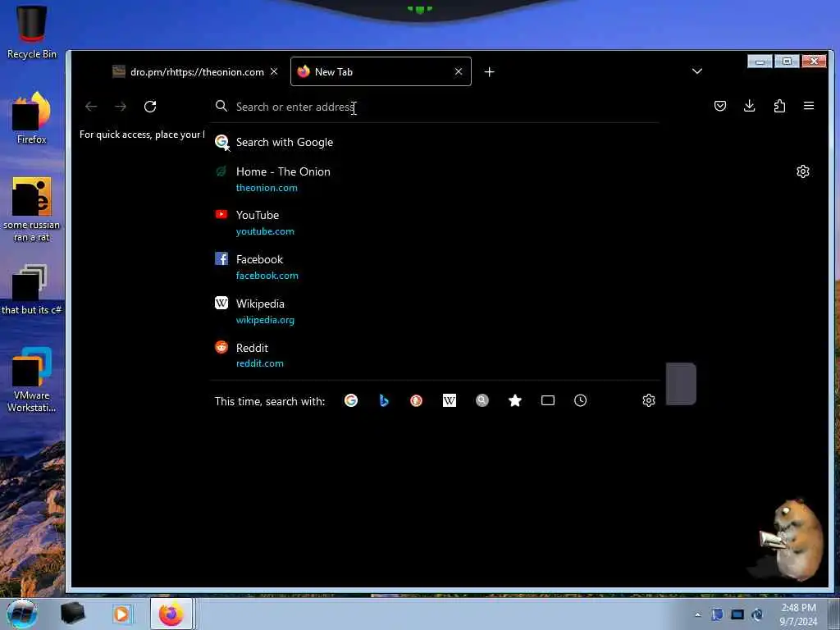Close the dro.pm theonion.com tab
Viewport: 840px width, 630px height.
pos(274,71)
